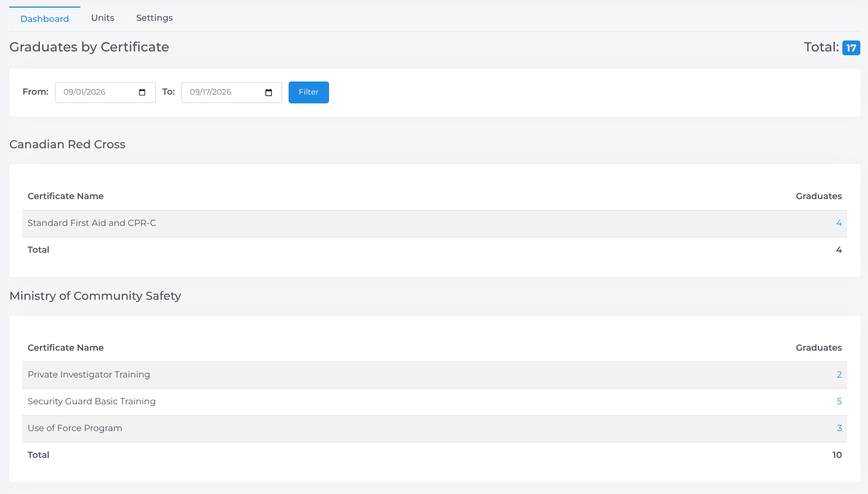Click the Total label in Ministry table

coord(38,455)
